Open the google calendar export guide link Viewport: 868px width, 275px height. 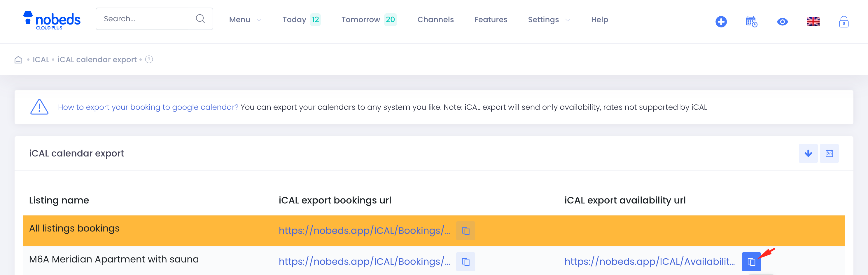click(148, 107)
